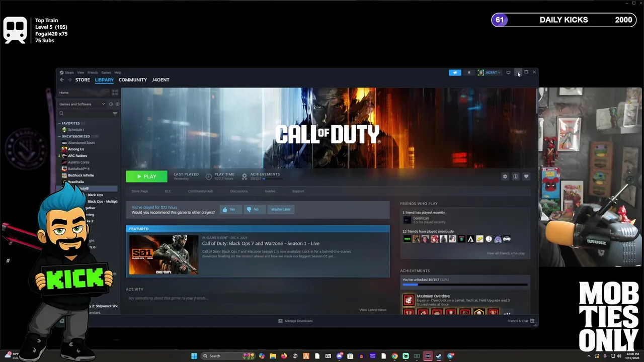Open the Friends menu
The width and height of the screenshot is (644, 362).
point(93,72)
